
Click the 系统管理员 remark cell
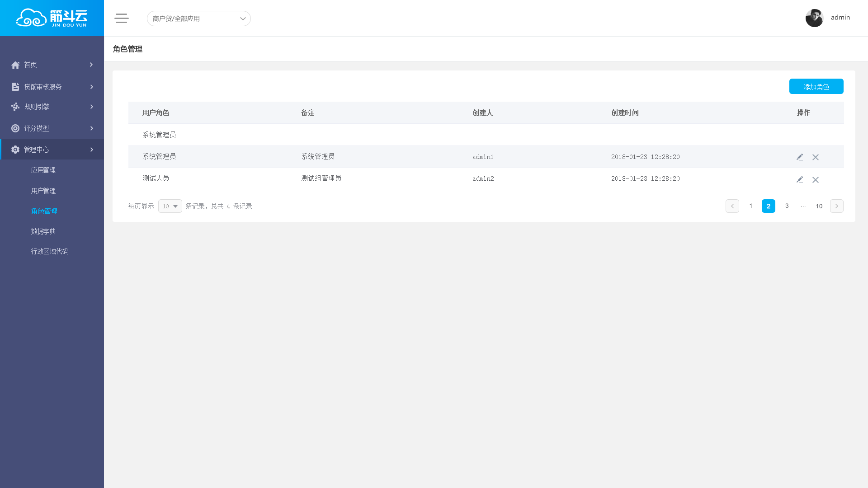[318, 157]
